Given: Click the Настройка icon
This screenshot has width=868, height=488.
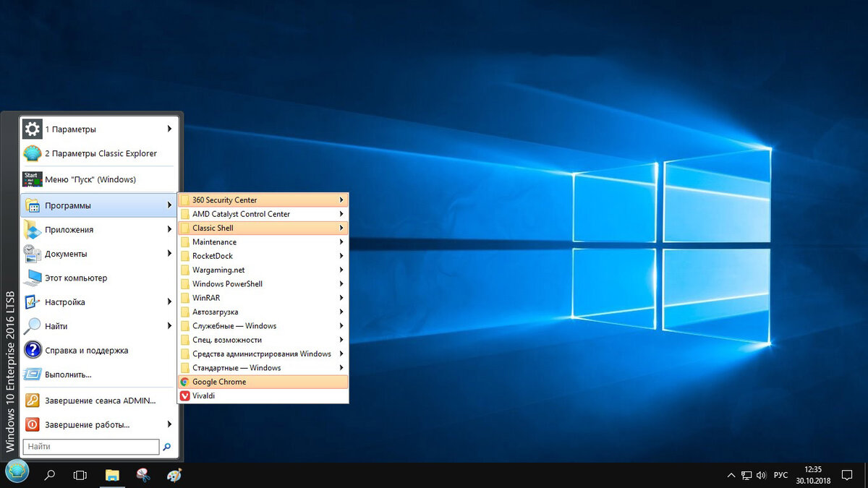Looking at the screenshot, I should pos(33,302).
